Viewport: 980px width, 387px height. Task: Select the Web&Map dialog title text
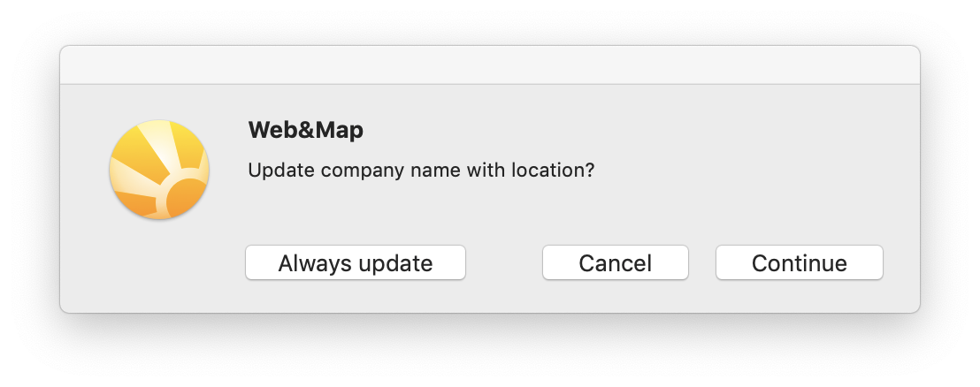[x=306, y=131]
